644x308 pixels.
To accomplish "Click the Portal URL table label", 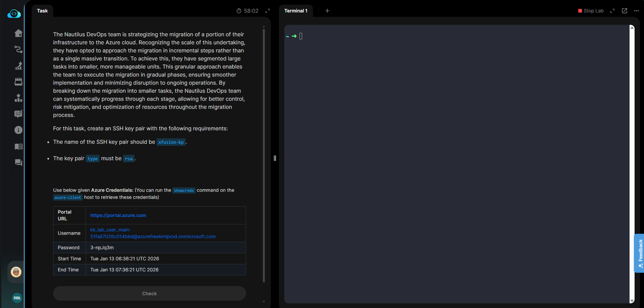I will click(65, 215).
